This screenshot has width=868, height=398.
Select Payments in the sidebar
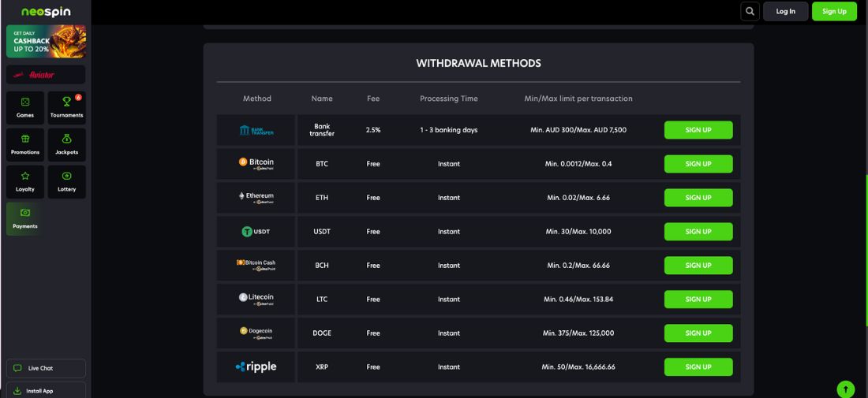pos(25,219)
